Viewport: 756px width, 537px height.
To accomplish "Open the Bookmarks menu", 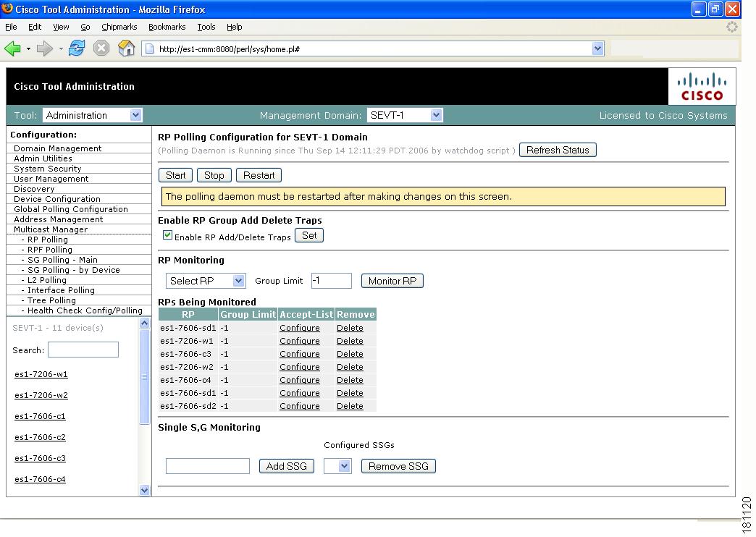I will coord(167,27).
